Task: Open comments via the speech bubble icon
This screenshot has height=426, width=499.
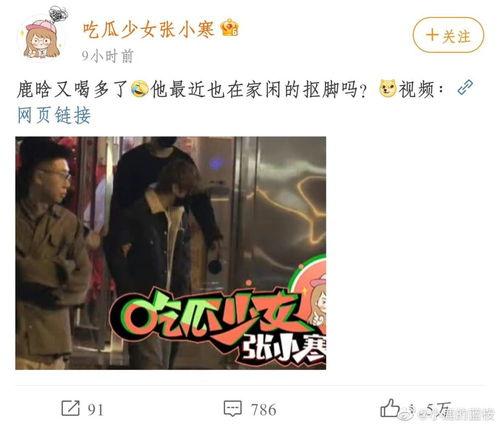Action: pos(233,408)
